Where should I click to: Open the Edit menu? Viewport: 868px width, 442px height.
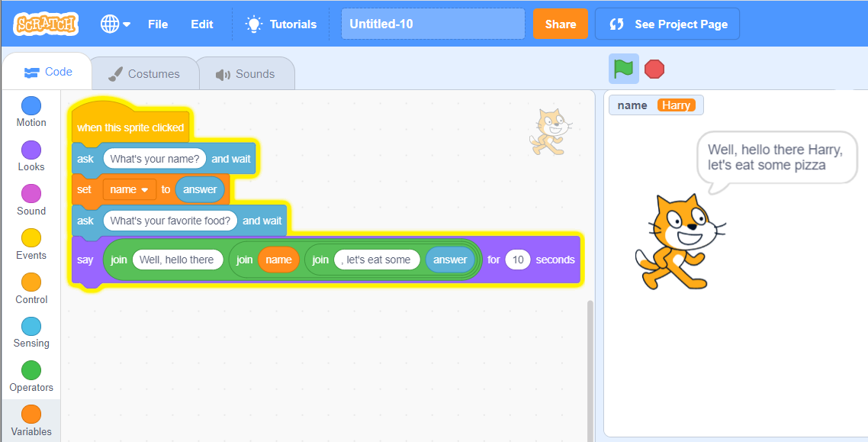click(x=202, y=24)
